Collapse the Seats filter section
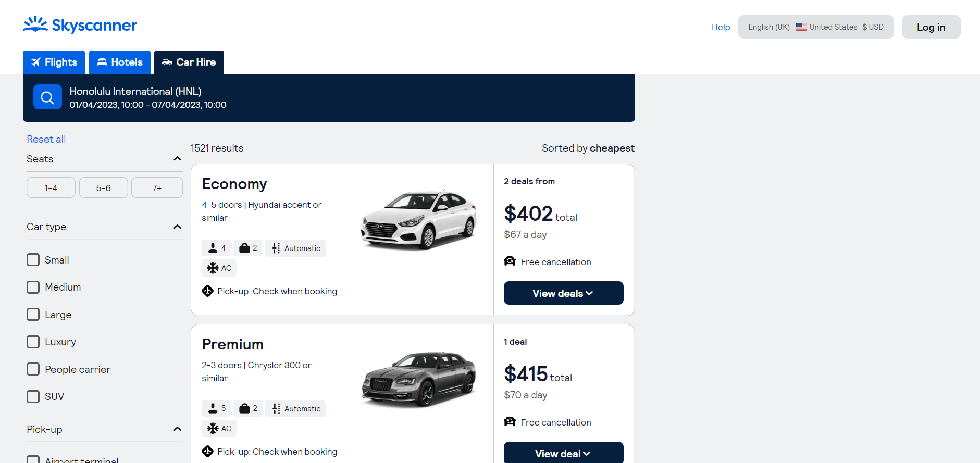Screen dimensions: 980x463 point(177,158)
